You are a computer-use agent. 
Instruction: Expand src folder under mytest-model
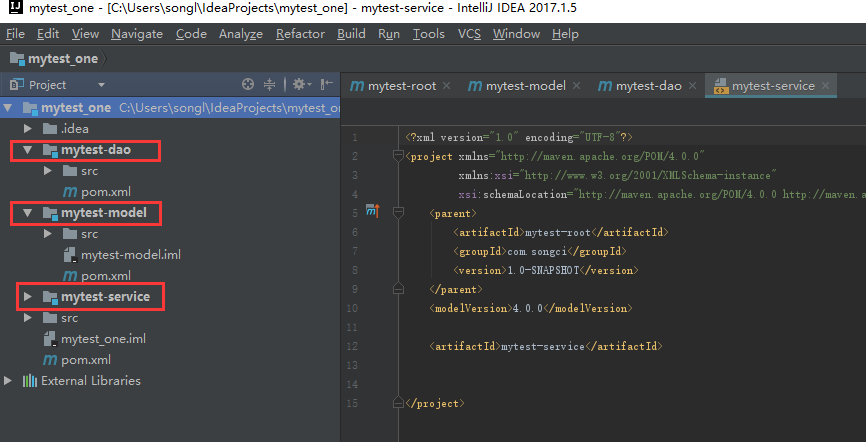47,234
